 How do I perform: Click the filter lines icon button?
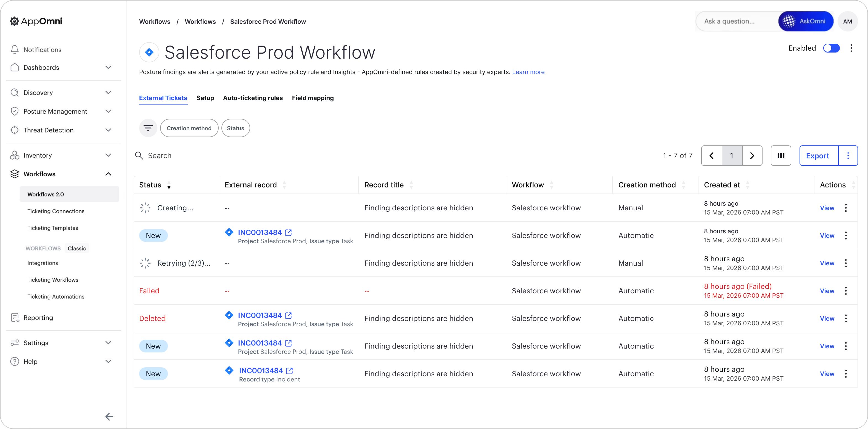pyautogui.click(x=148, y=128)
